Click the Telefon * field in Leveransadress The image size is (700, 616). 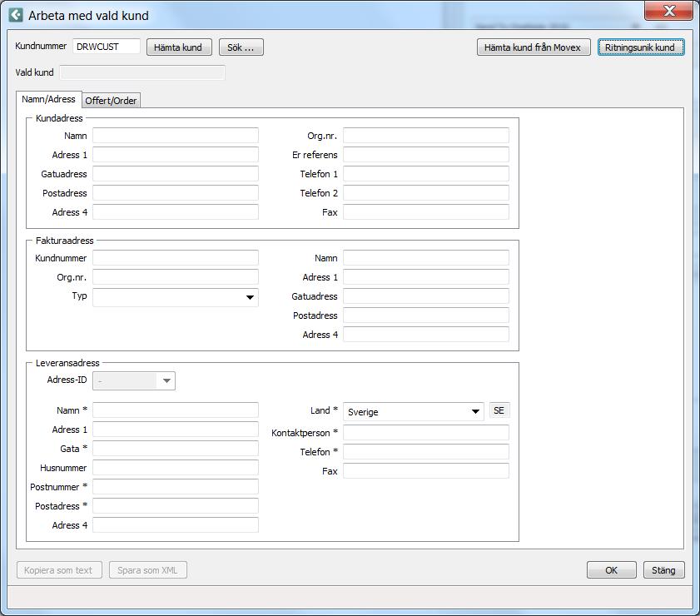(x=426, y=452)
